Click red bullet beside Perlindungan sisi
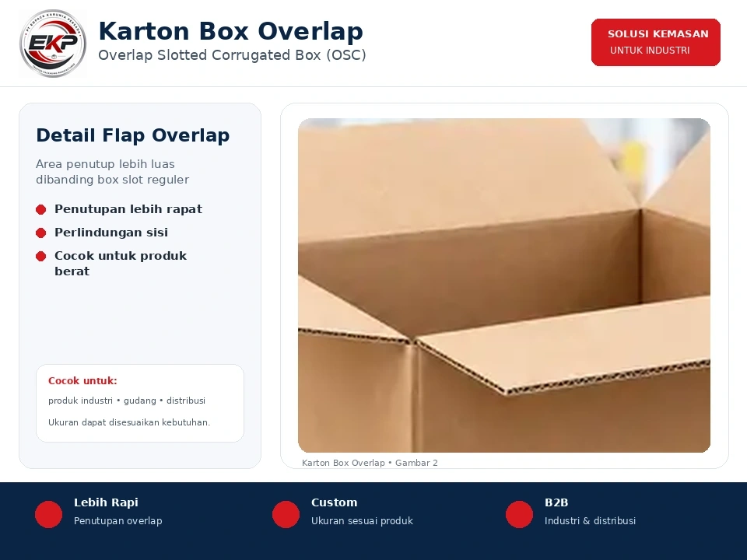The height and width of the screenshot is (560, 747). [x=41, y=233]
